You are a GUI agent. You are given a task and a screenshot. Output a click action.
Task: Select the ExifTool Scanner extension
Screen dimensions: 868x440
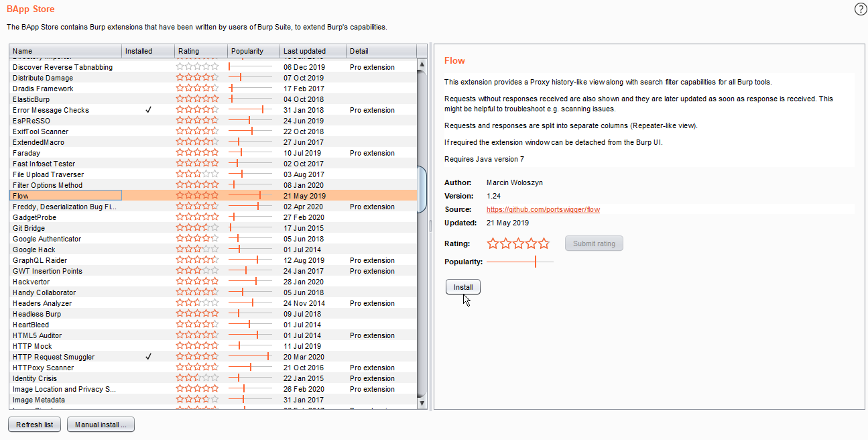point(40,131)
